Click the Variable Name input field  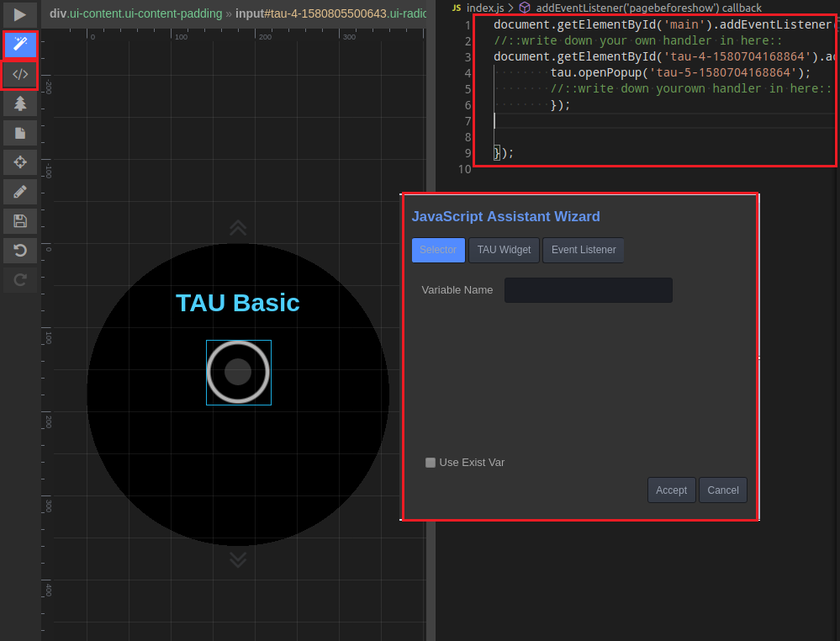pyautogui.click(x=588, y=290)
